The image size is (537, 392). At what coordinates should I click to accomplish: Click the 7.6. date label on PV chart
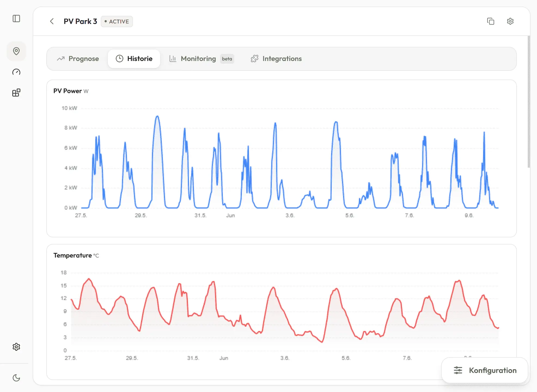tap(409, 215)
